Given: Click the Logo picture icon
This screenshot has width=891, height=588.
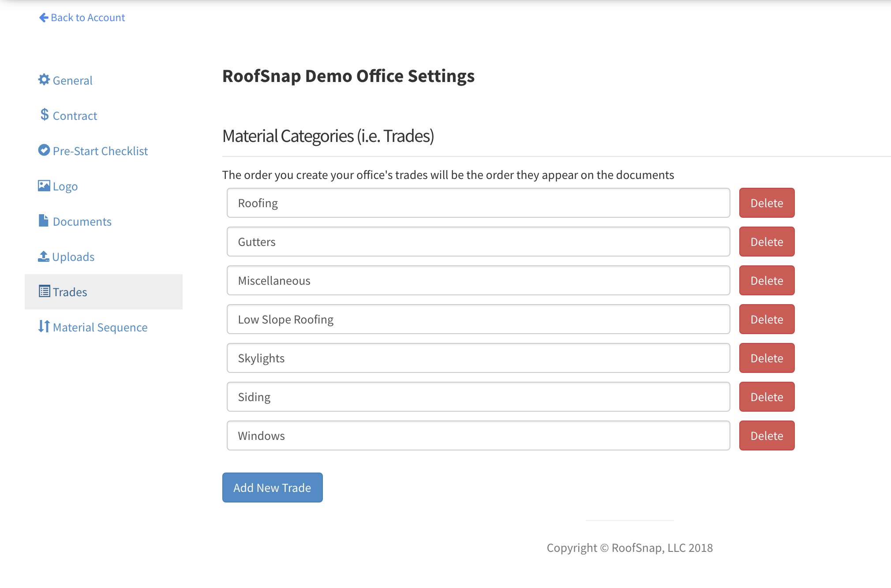Looking at the screenshot, I should [x=44, y=186].
